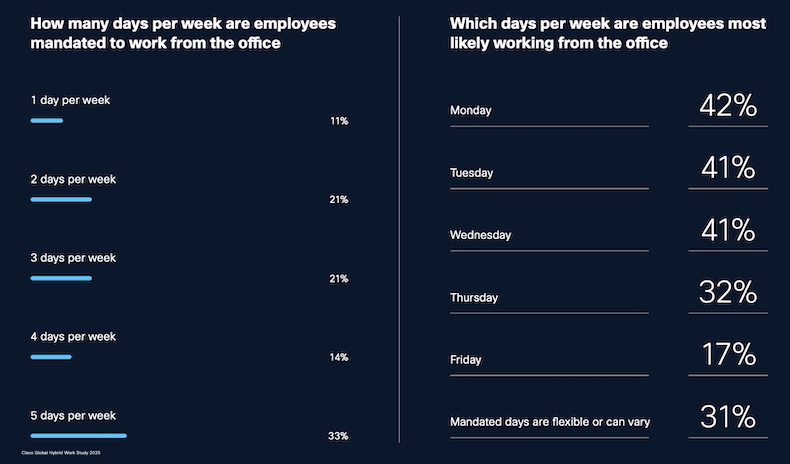This screenshot has width=790, height=464.
Task: Select the Friday row label
Action: tap(464, 359)
